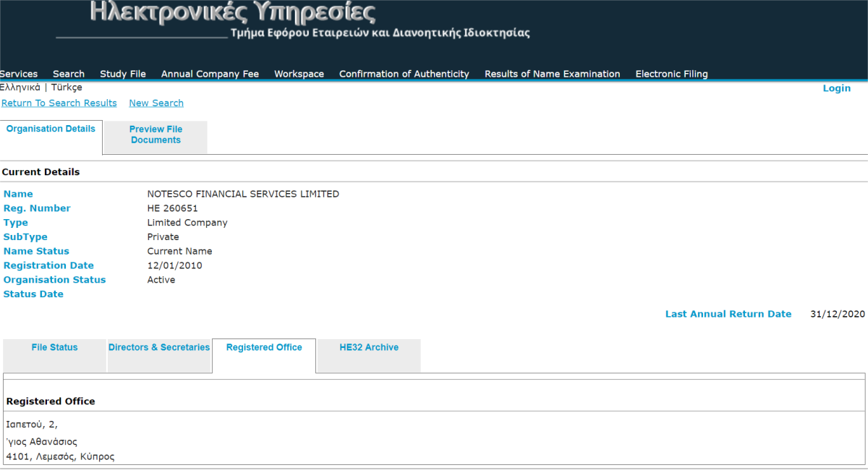Switch the interface to Ελληνικά
The width and height of the screenshot is (868, 473).
pos(20,88)
